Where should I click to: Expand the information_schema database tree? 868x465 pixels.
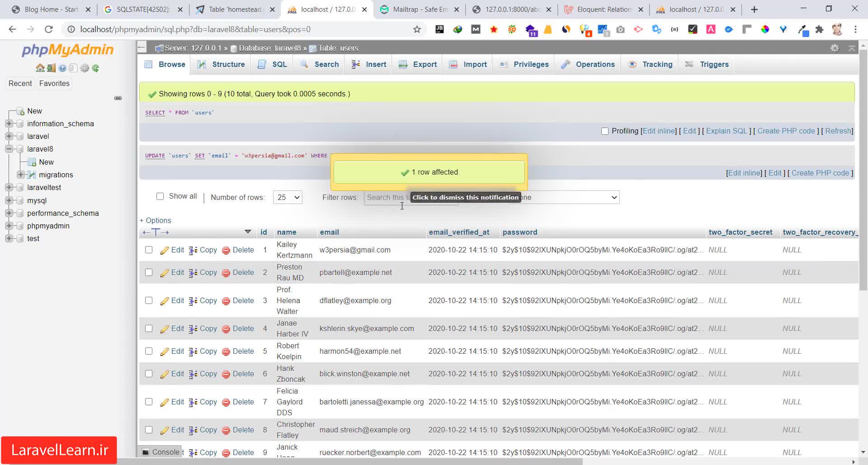pos(9,123)
